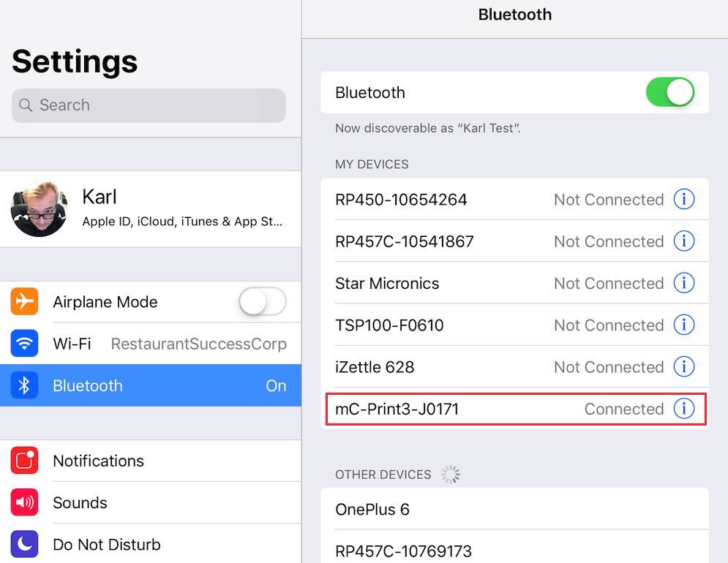Click the search magnifying glass icon
Viewport: 728px width, 563px height.
tap(26, 105)
